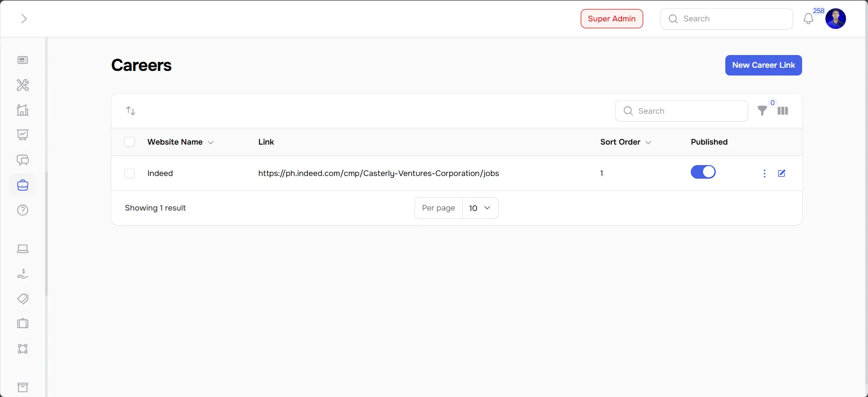Open the filter funnel icon
Image resolution: width=868 pixels, height=397 pixels.
762,111
